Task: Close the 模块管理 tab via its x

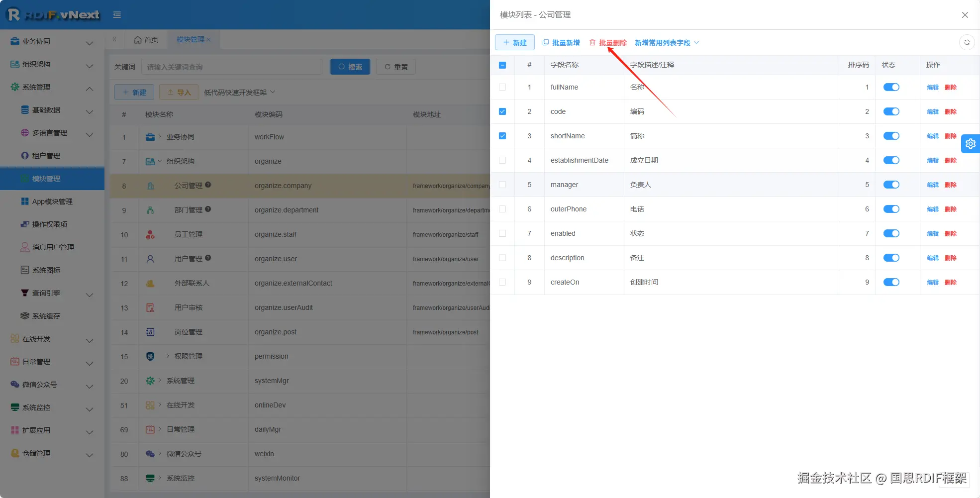Action: [x=208, y=40]
